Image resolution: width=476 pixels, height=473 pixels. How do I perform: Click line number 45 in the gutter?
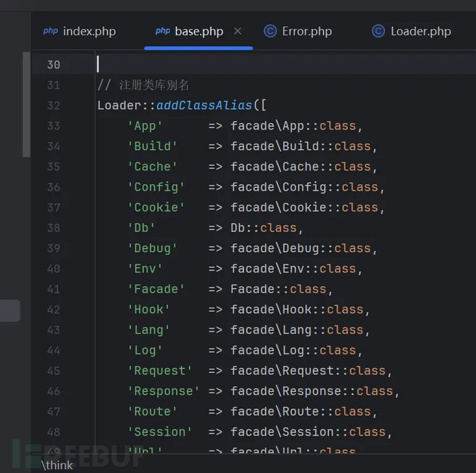[53, 371]
